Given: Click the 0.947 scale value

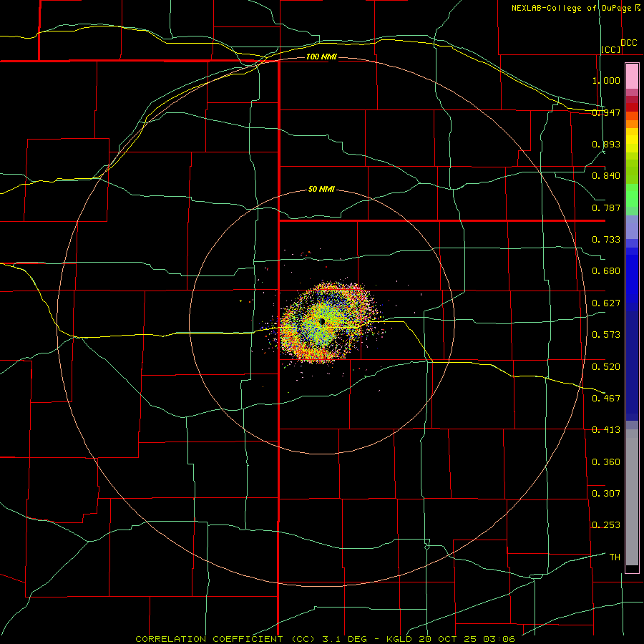Looking at the screenshot, I should (x=606, y=112).
